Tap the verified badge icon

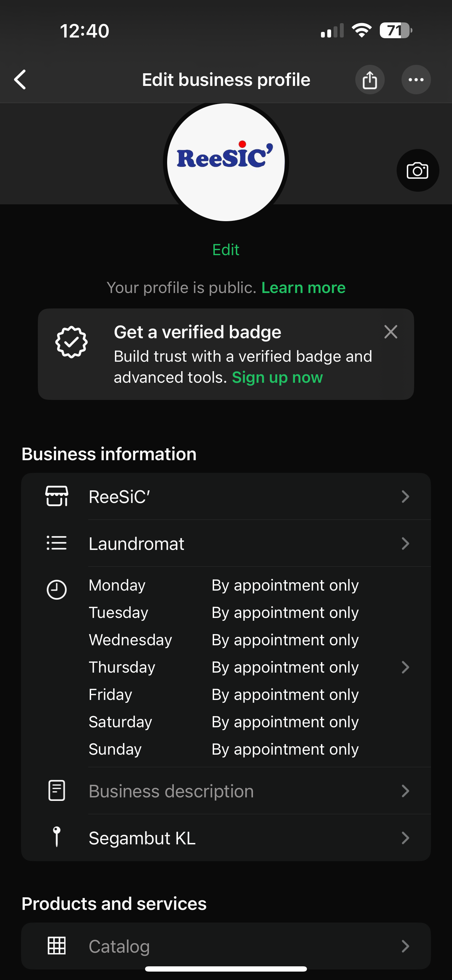point(71,342)
